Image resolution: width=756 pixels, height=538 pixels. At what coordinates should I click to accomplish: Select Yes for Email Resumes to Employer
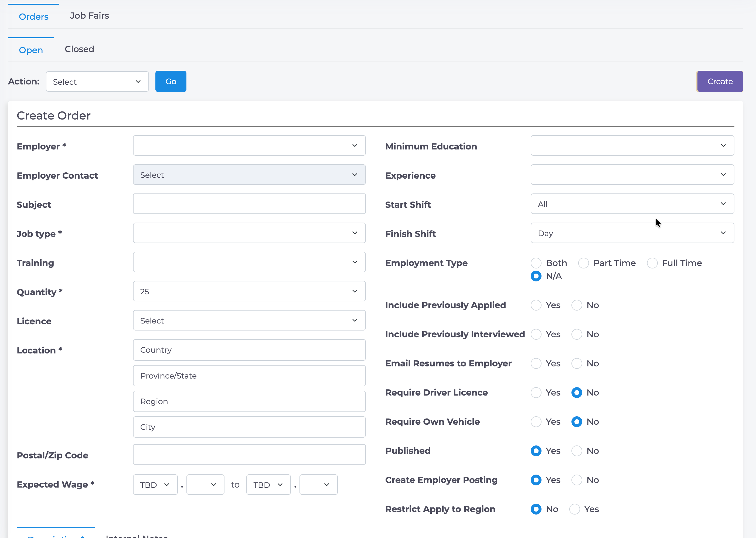tap(536, 363)
